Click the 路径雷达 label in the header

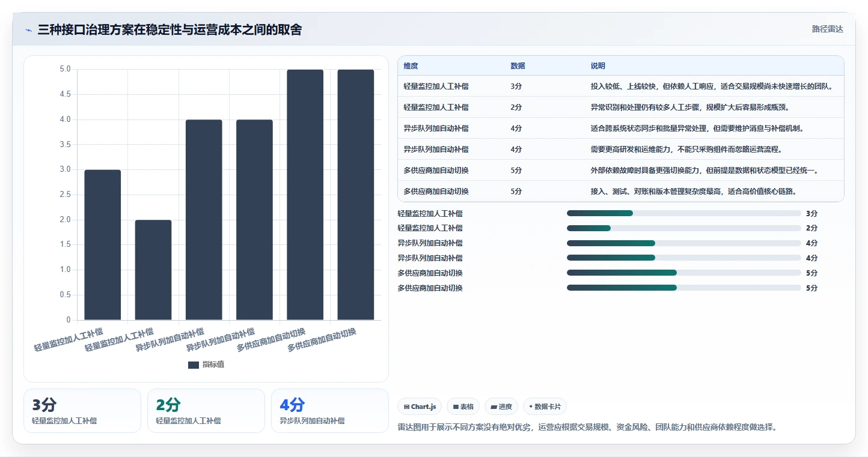pyautogui.click(x=828, y=29)
